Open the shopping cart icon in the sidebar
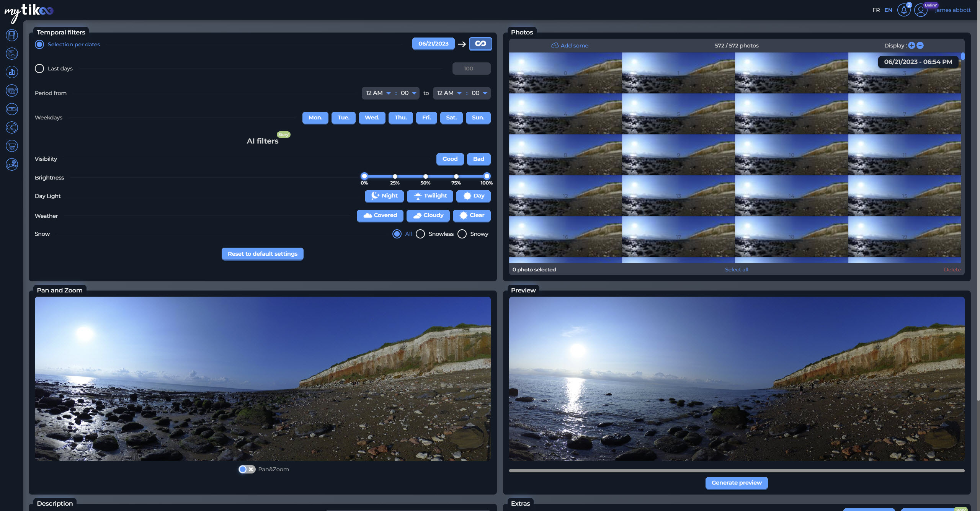Image resolution: width=980 pixels, height=511 pixels. tap(12, 146)
